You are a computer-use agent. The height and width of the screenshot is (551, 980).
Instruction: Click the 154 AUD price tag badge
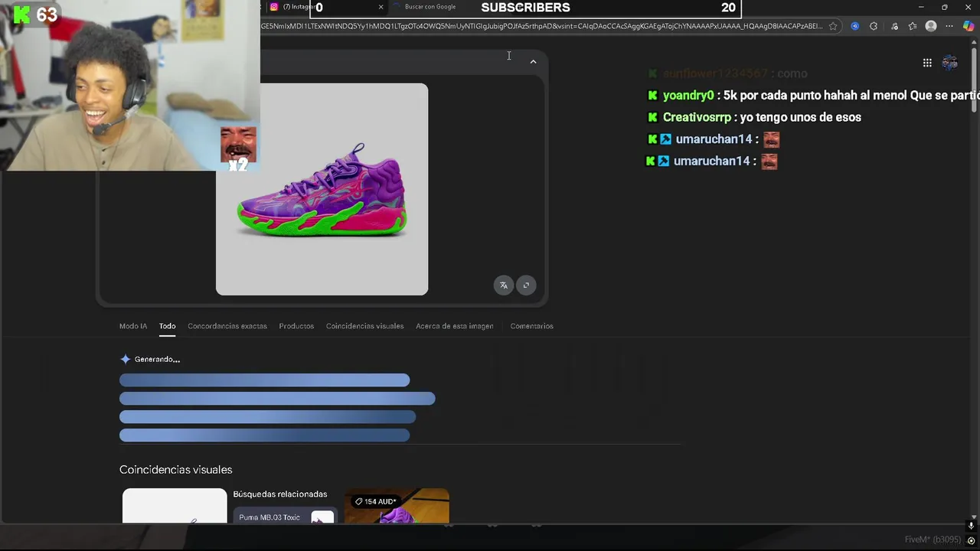point(376,501)
